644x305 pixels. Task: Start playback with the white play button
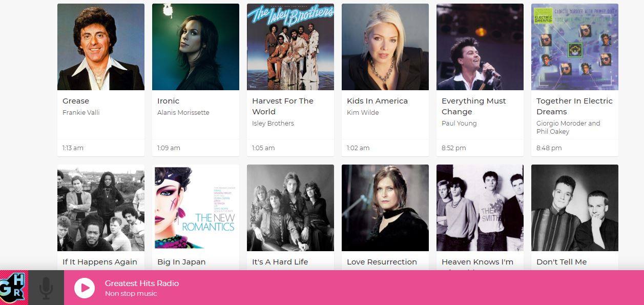(x=85, y=288)
